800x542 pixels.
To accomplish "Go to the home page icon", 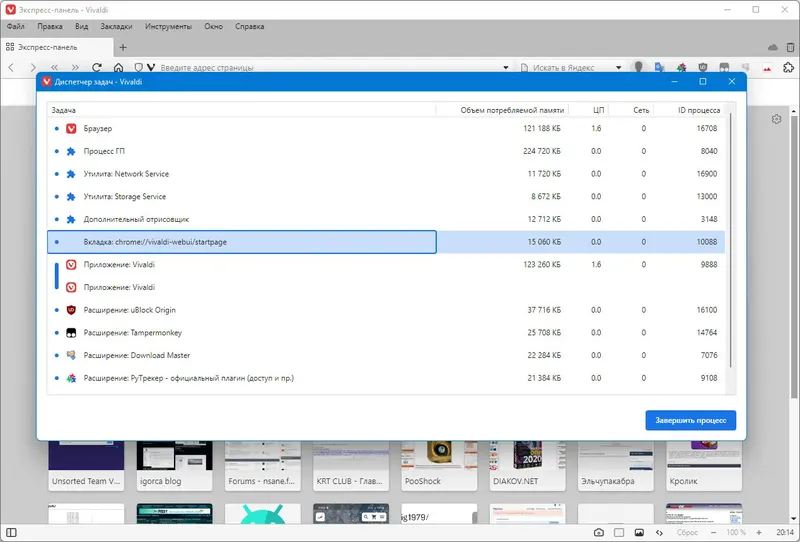I will [118, 67].
